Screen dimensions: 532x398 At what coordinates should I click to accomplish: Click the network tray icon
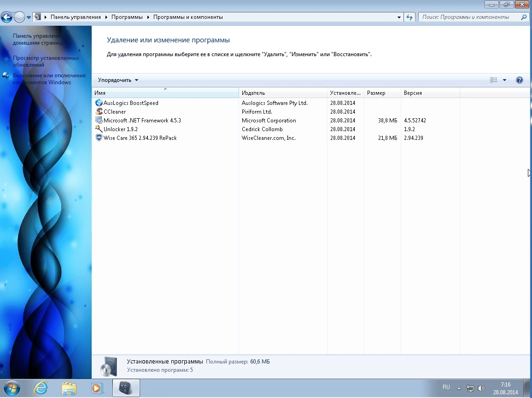point(470,388)
